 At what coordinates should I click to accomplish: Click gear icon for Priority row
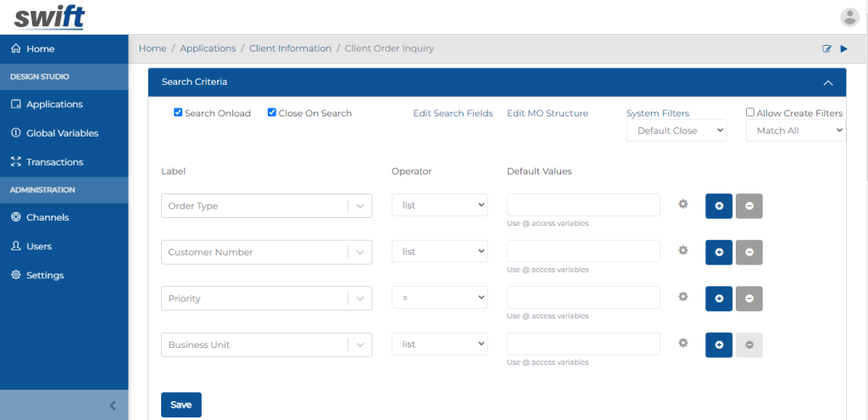pos(683,297)
